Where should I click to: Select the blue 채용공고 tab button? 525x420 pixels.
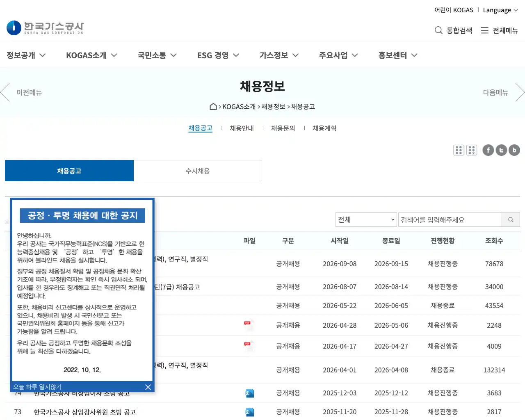click(x=69, y=171)
